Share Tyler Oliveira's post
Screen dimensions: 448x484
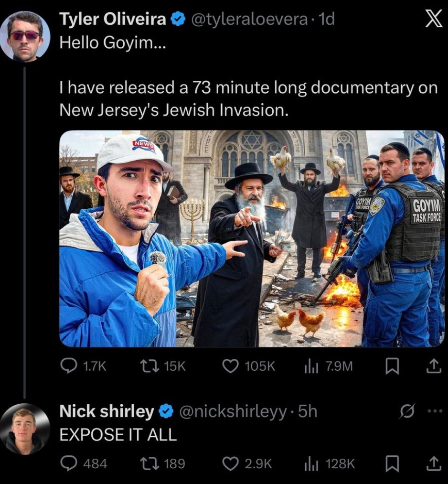click(433, 366)
